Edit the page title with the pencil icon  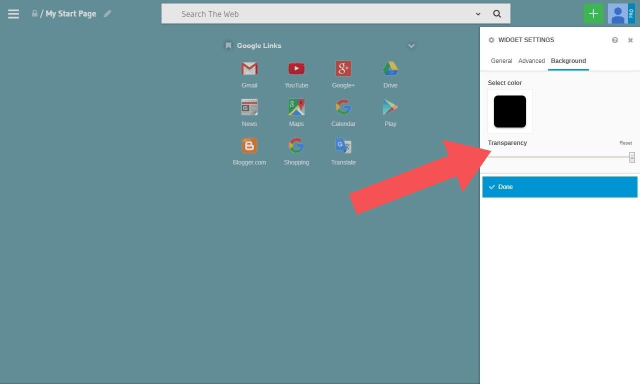[x=107, y=14]
